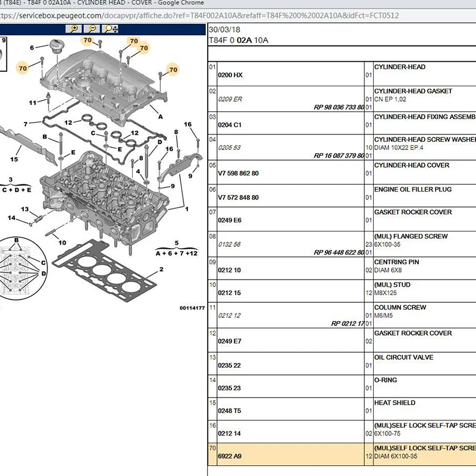This screenshot has height=476, width=476.
Task: Click callout 6 oil filler plug label
Action: coord(32,48)
